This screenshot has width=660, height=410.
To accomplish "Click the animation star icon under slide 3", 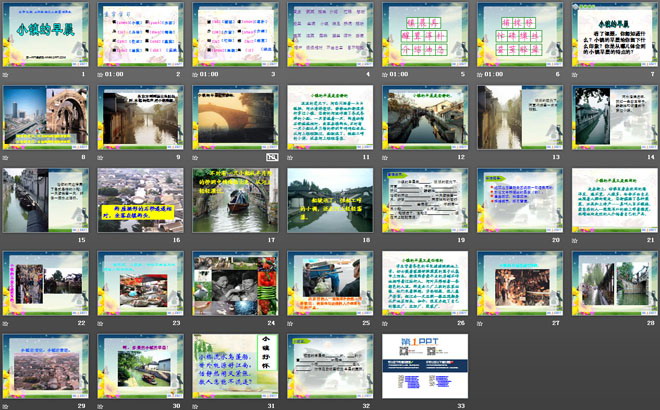I will [x=195, y=75].
